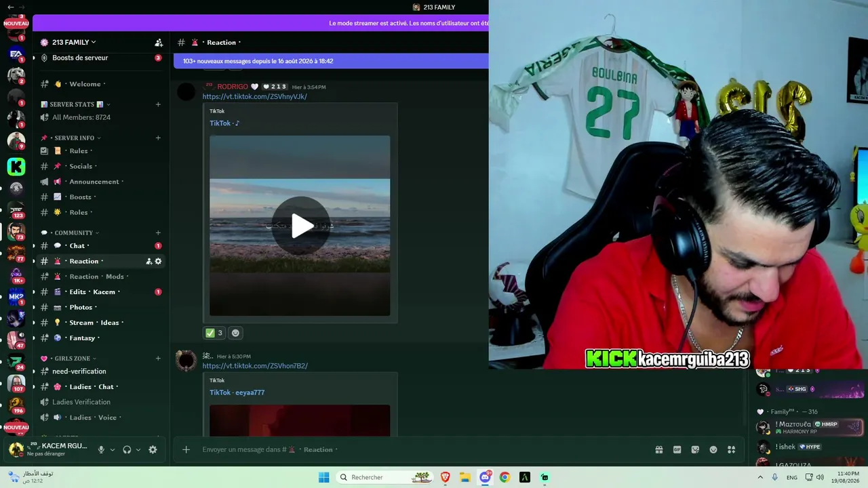Click the Windows Start button
The image size is (868, 488).
[324, 477]
